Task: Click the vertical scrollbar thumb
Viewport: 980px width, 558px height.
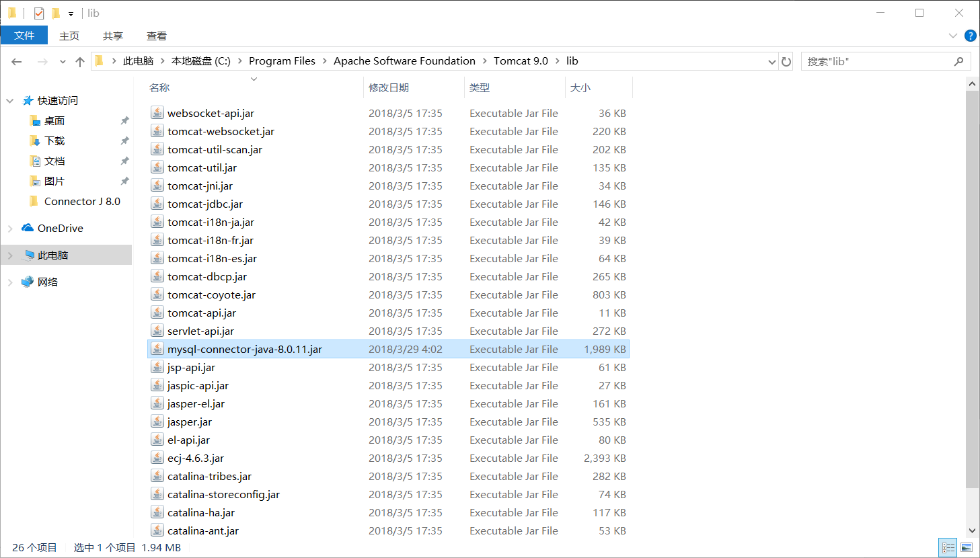Action: pyautogui.click(x=972, y=289)
